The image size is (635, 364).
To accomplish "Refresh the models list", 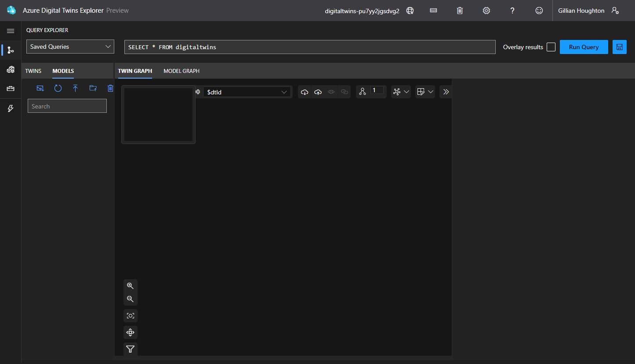I will 58,88.
